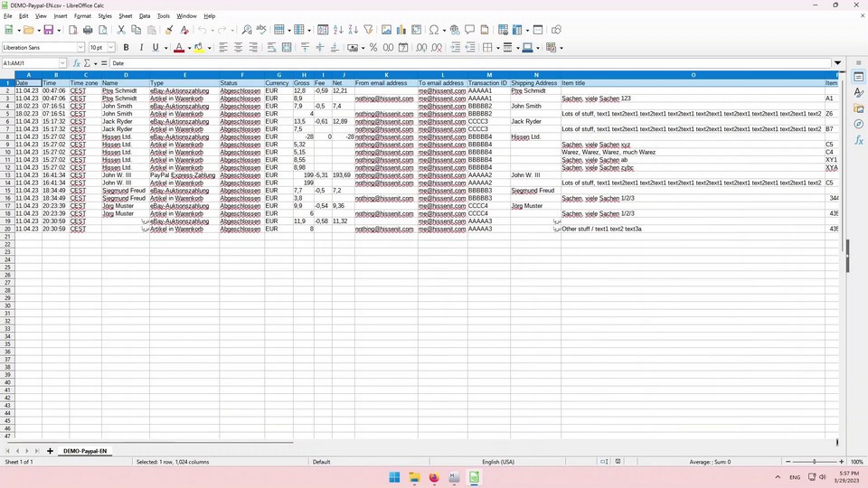Expand the font name dropdown
The width and height of the screenshot is (868, 488).
tap(80, 48)
